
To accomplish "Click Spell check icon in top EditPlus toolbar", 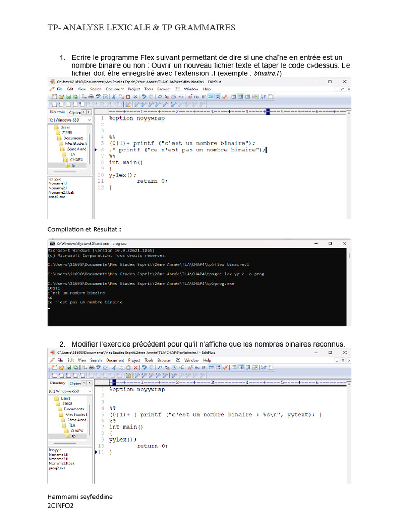I will pos(98,97).
